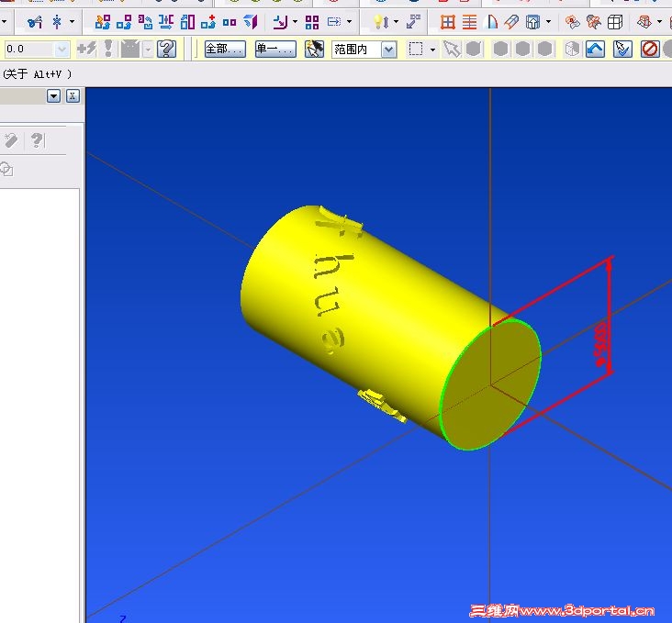Click the wireframe cube icon
The image size is (672, 623).
click(x=615, y=22)
